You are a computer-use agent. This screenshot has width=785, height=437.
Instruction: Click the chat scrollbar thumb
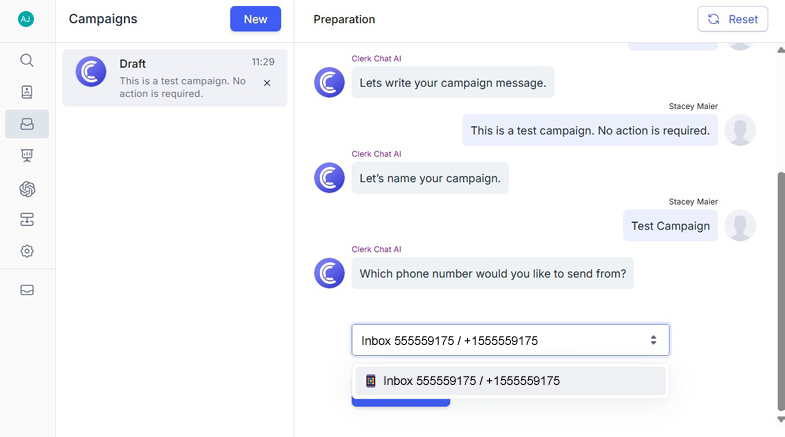[781, 291]
